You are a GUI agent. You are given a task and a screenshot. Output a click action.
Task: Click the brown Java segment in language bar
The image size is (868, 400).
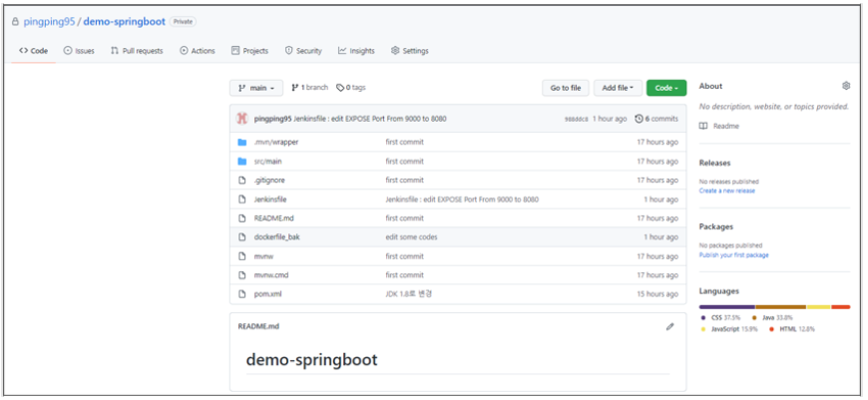pyautogui.click(x=781, y=306)
